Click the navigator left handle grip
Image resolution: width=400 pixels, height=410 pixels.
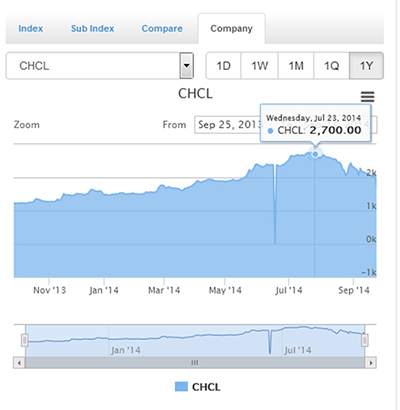[x=25, y=340]
